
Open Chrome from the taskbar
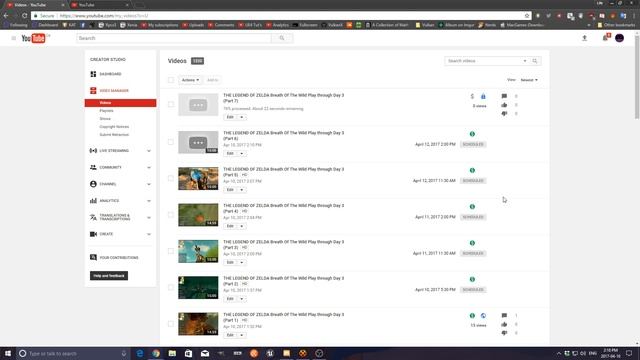tap(156, 353)
